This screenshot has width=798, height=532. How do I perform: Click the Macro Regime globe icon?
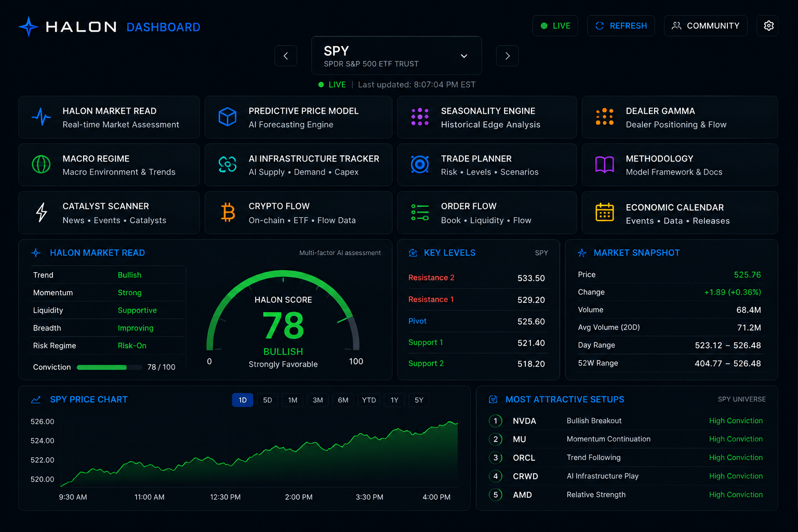tap(41, 164)
